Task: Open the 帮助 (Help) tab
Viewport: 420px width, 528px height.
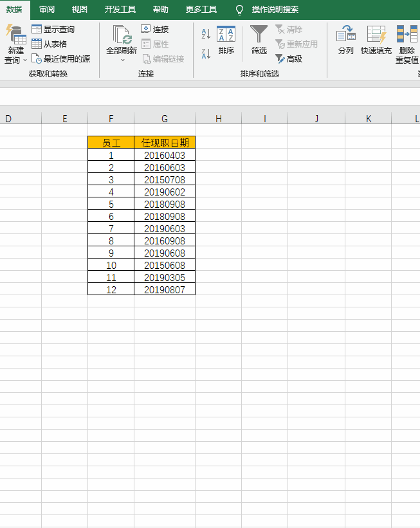Action: click(x=161, y=10)
